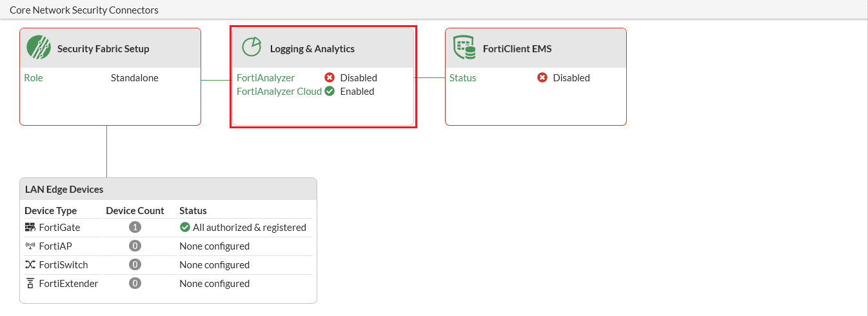
Task: Click the Status link in FortiClient EMS
Action: [463, 78]
